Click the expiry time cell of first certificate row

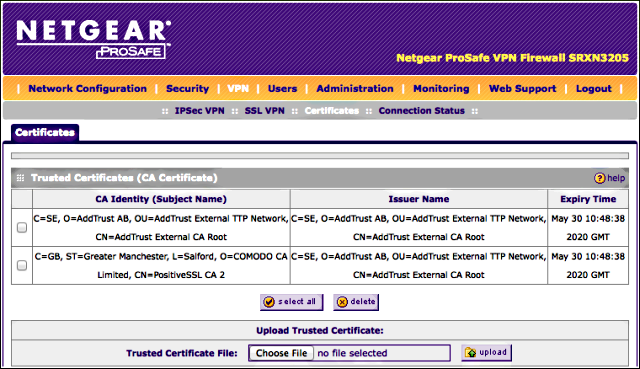pyautogui.click(x=588, y=228)
